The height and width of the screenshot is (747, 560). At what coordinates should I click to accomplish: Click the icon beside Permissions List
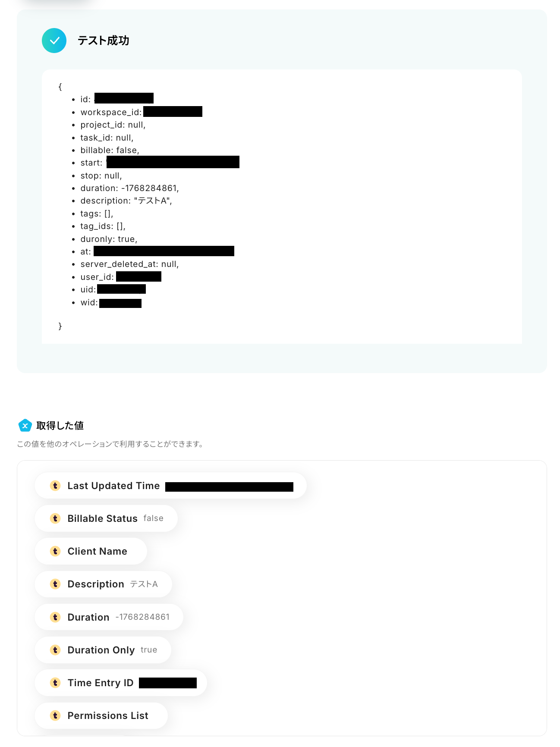[55, 716]
